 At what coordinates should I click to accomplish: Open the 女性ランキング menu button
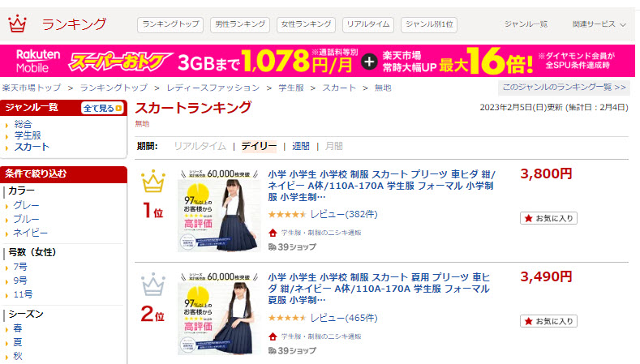click(306, 24)
